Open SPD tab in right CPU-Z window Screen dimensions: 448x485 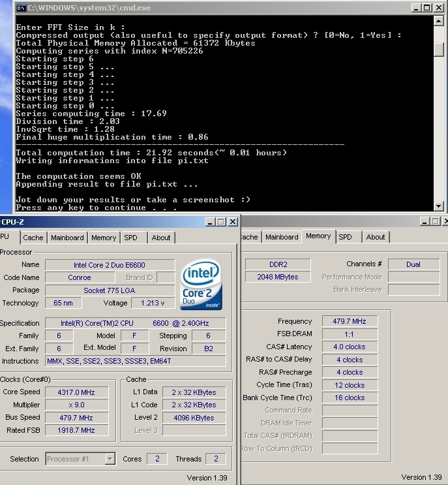click(x=345, y=237)
